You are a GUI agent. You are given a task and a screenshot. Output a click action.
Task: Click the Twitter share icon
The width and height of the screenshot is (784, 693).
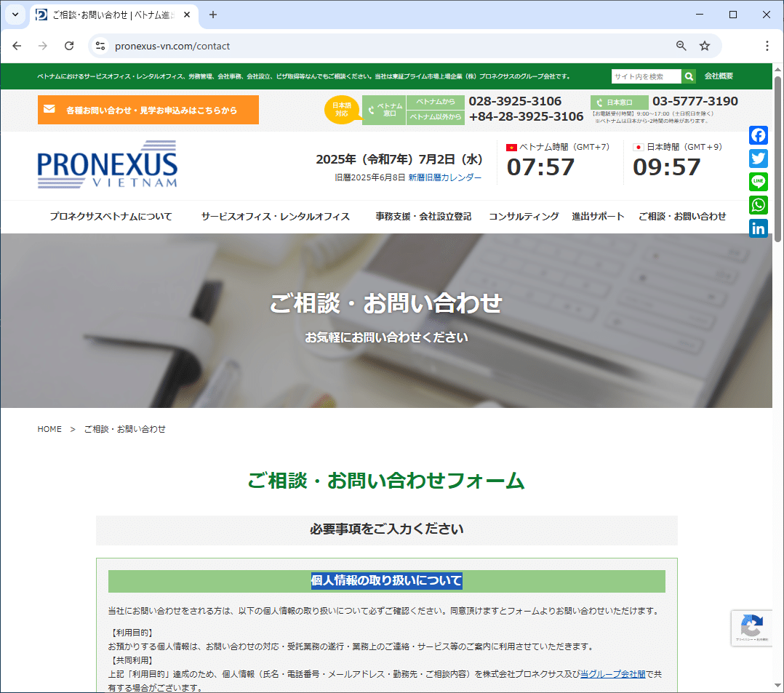759,159
